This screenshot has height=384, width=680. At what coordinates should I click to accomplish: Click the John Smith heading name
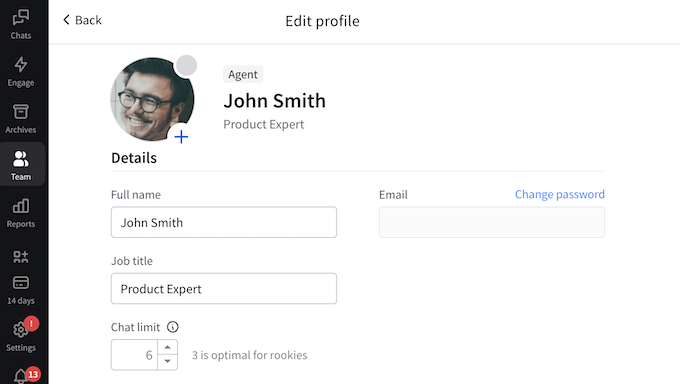(275, 101)
